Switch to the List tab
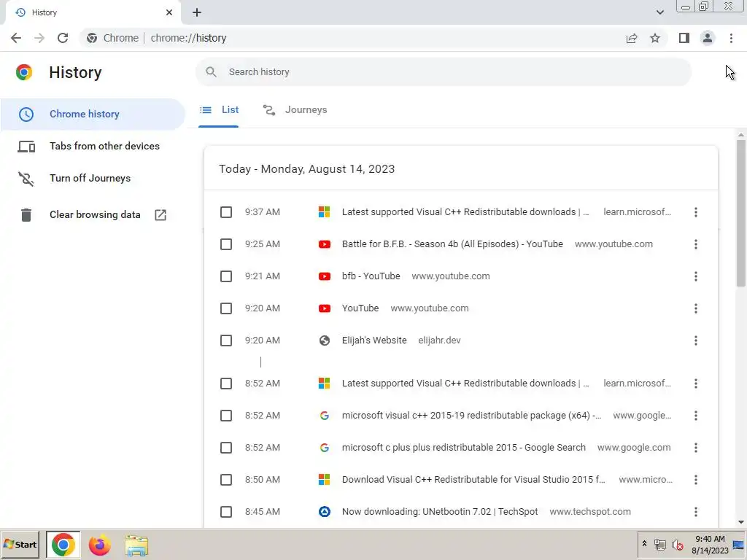Image resolution: width=747 pixels, height=560 pixels. click(219, 110)
